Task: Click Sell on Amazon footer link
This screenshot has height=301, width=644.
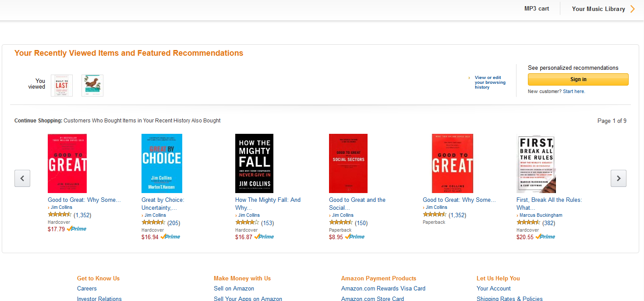Action: click(x=234, y=288)
